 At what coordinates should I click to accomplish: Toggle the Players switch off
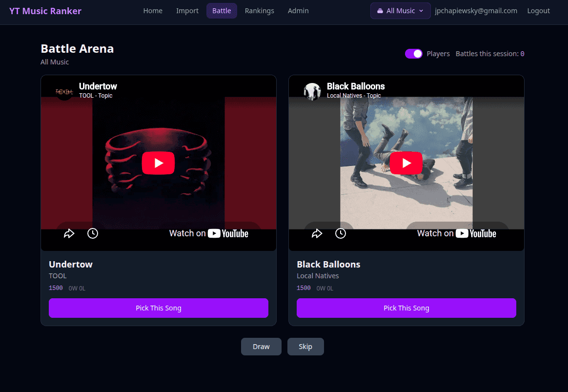[x=414, y=54]
